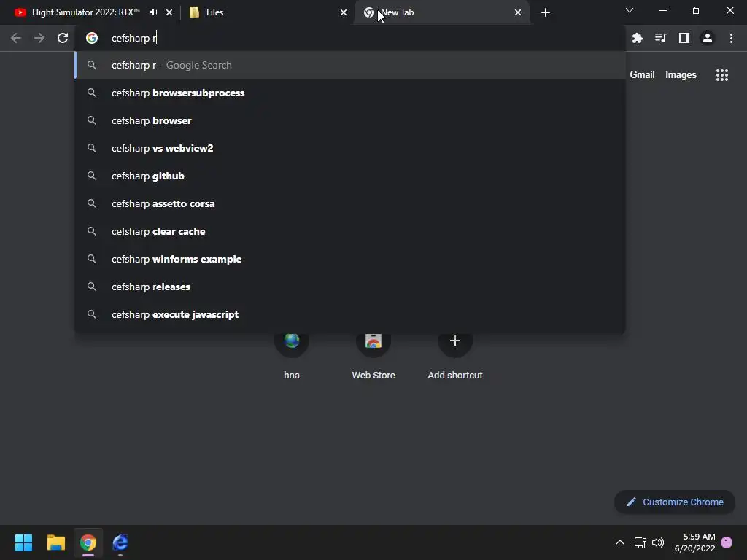Open the hna shortcut

pos(292,355)
